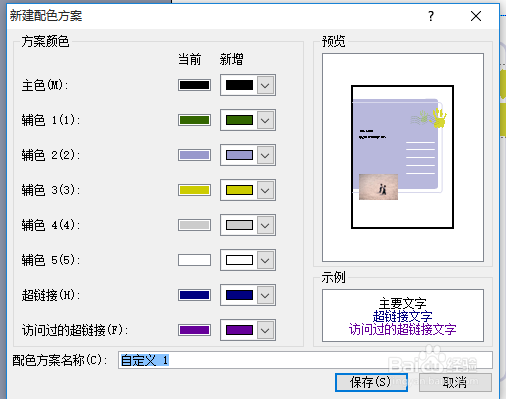Open the 辅色 1 new color dropdown
The height and width of the screenshot is (399, 506).
(x=265, y=120)
